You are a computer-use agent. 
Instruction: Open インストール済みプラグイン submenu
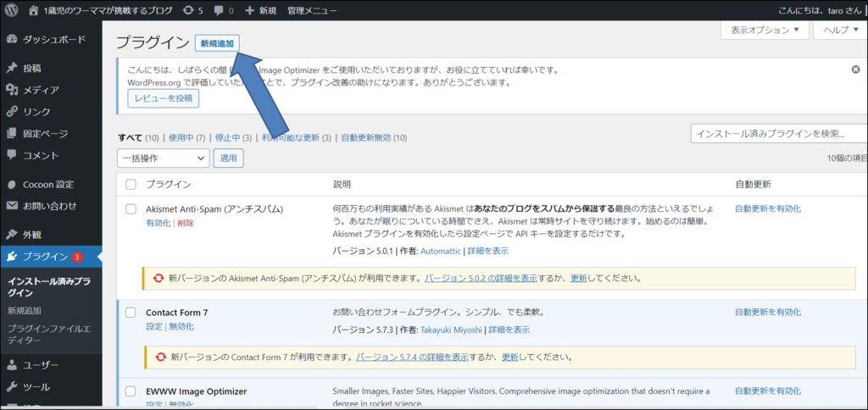48,287
